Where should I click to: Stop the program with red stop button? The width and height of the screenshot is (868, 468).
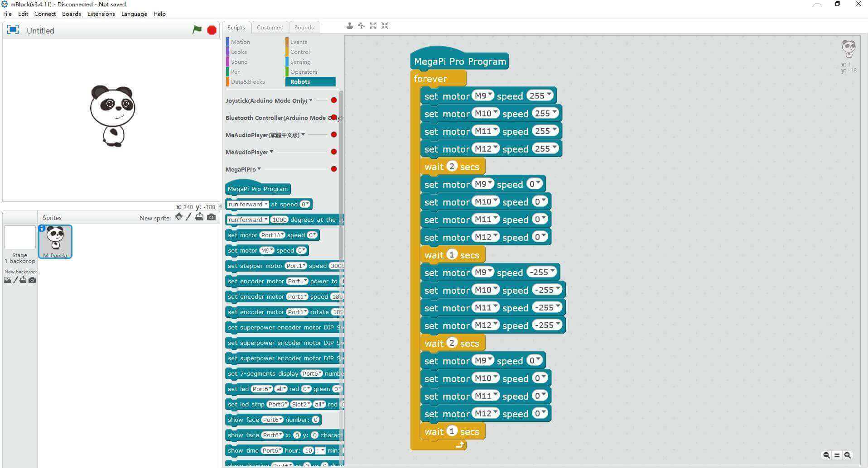click(x=212, y=30)
